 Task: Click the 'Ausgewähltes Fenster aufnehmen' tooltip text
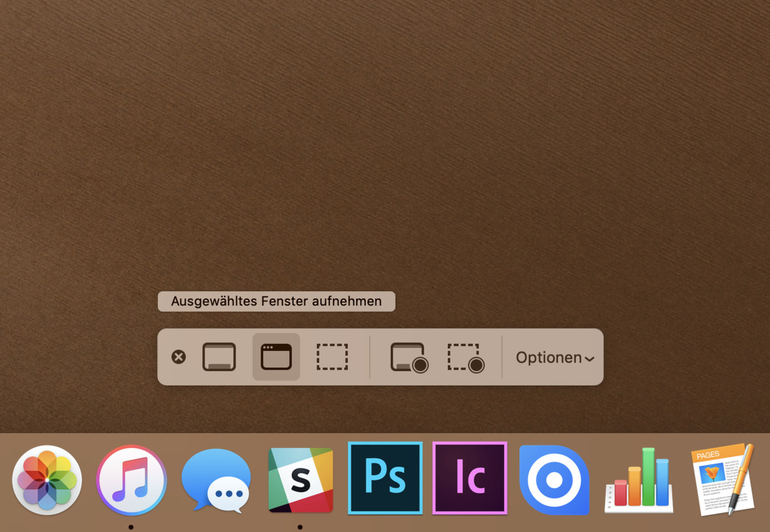[x=277, y=301]
